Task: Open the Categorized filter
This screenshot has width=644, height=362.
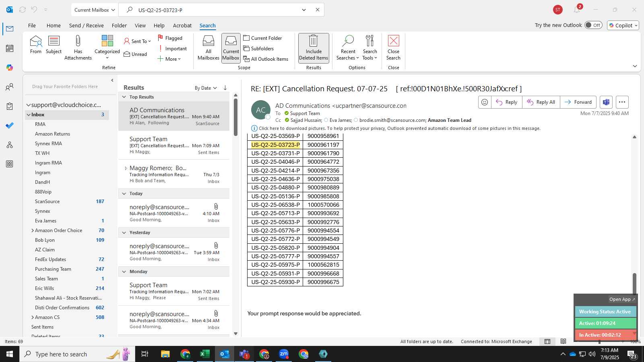Action: (107, 47)
